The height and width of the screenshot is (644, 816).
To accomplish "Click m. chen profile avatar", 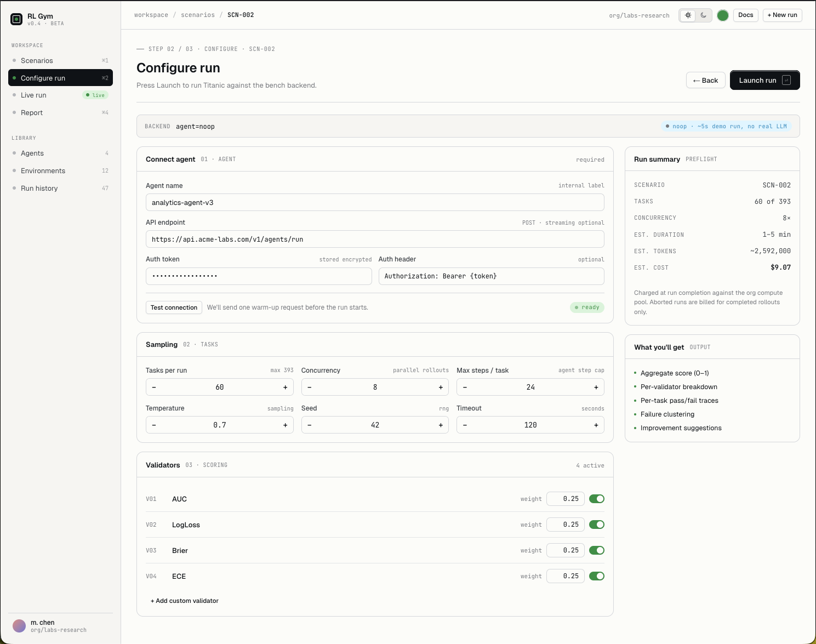I will coord(19,626).
